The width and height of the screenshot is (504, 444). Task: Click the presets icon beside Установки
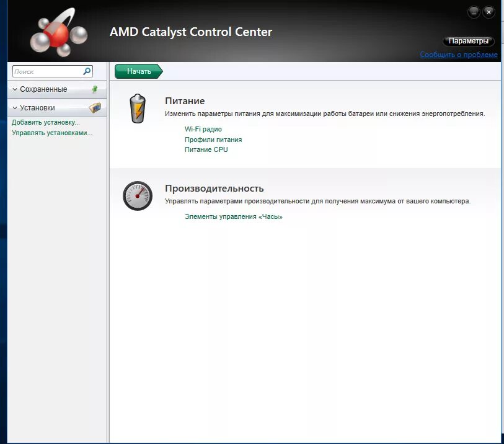(x=95, y=108)
